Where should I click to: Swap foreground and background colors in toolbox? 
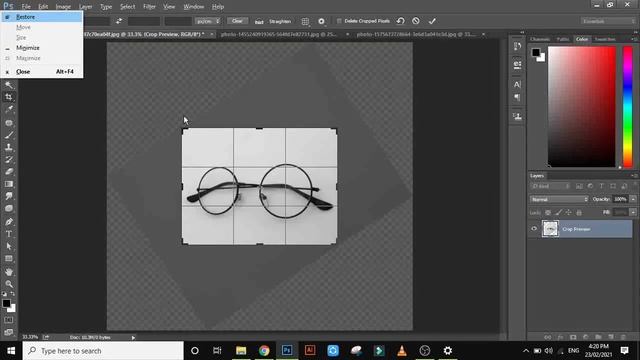(13, 293)
